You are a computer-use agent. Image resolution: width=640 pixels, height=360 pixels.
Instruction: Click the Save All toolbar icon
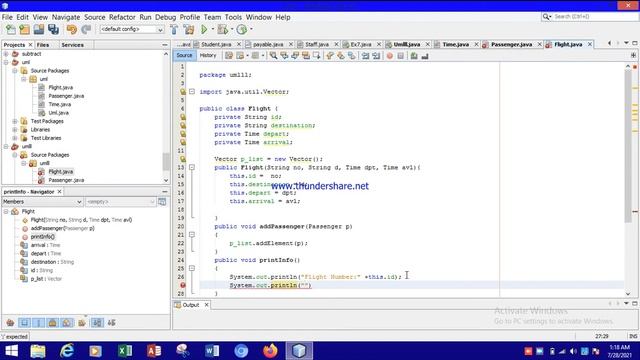click(53, 29)
